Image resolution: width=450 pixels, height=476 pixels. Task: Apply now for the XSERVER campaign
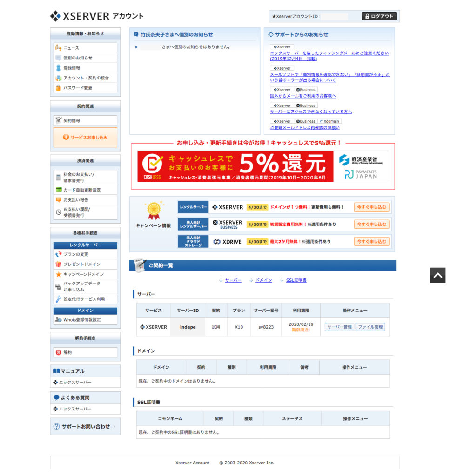pos(371,207)
